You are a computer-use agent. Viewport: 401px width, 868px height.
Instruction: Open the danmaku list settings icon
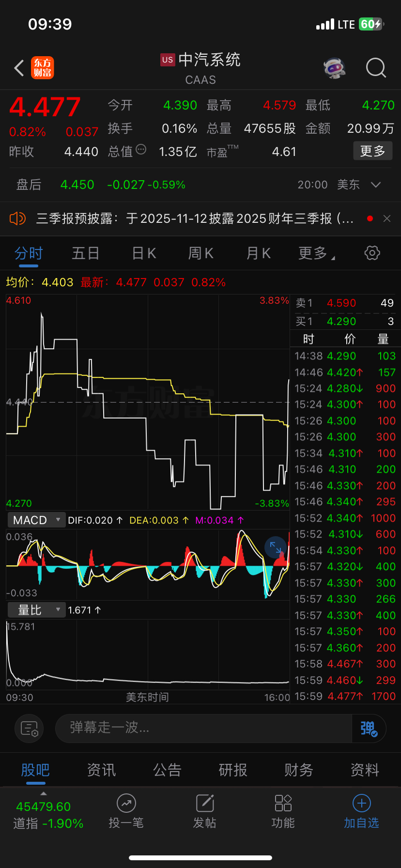[29, 728]
